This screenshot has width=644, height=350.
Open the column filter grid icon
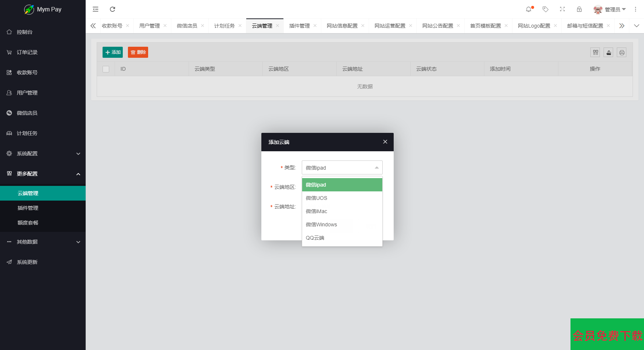tap(595, 52)
